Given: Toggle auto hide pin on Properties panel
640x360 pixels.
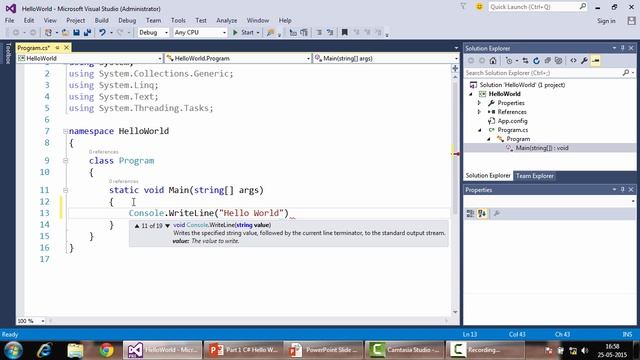Looking at the screenshot, I should pos(622,190).
